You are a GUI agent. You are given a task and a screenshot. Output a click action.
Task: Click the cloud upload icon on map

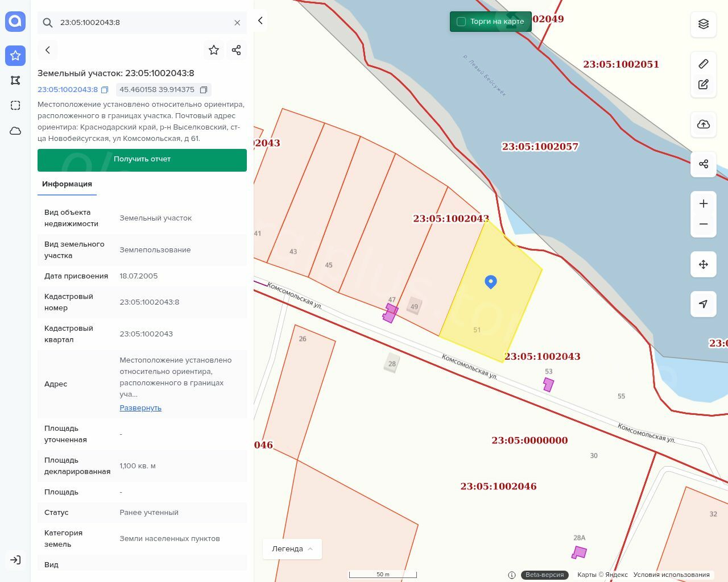703,124
